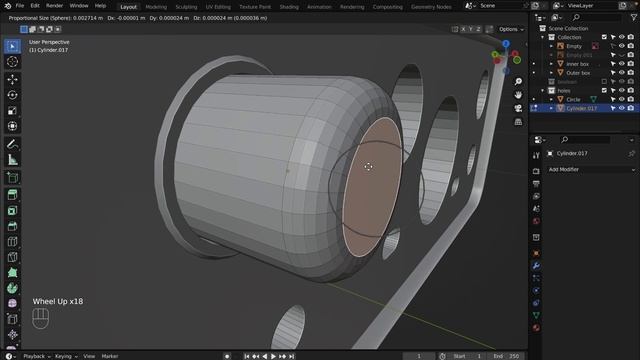The image size is (640, 360).
Task: Collapse the Collection tree node
Action: [542, 37]
